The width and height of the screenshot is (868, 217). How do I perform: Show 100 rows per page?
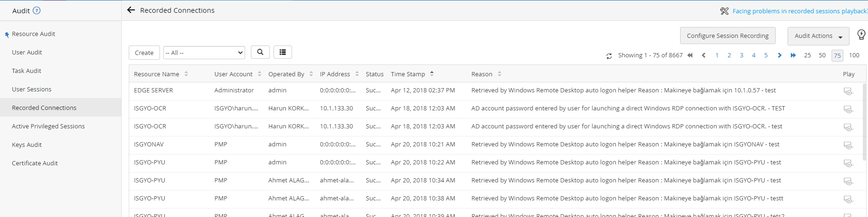(x=854, y=55)
